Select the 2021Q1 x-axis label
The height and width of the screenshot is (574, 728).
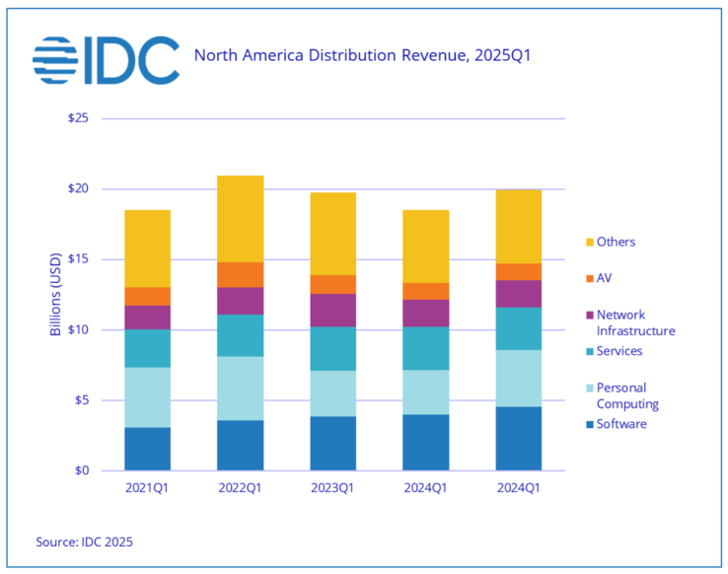(147, 487)
